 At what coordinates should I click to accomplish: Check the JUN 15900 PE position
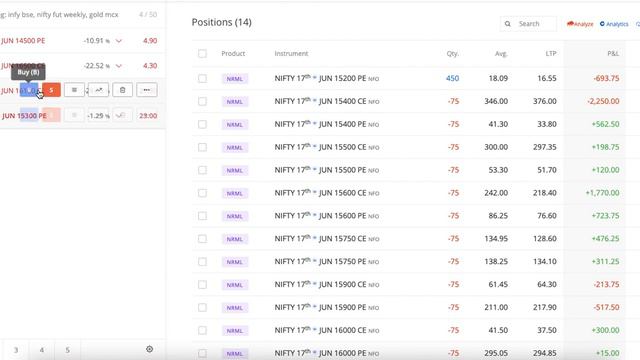[202, 307]
